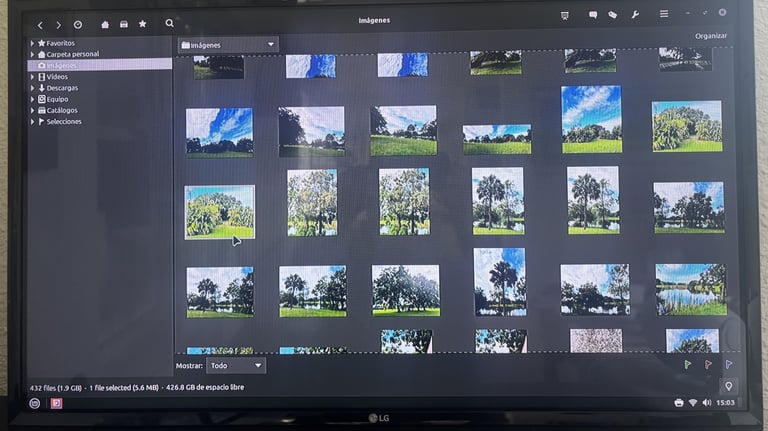The width and height of the screenshot is (768, 431).
Task: Select Selecciones in the sidebar
Action: [x=64, y=121]
